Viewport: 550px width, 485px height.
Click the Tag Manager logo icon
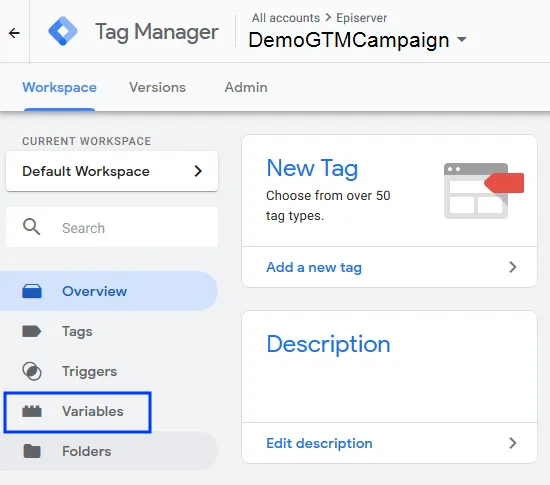pyautogui.click(x=63, y=31)
